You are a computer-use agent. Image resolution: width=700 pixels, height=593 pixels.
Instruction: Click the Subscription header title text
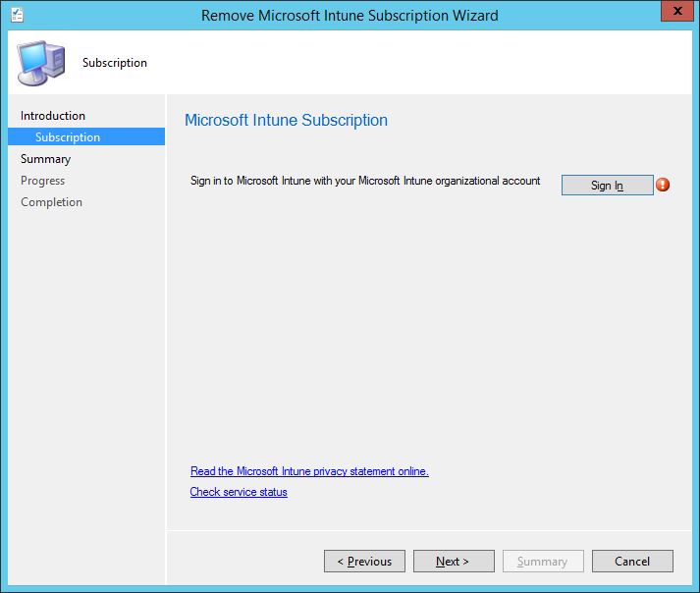coord(115,63)
